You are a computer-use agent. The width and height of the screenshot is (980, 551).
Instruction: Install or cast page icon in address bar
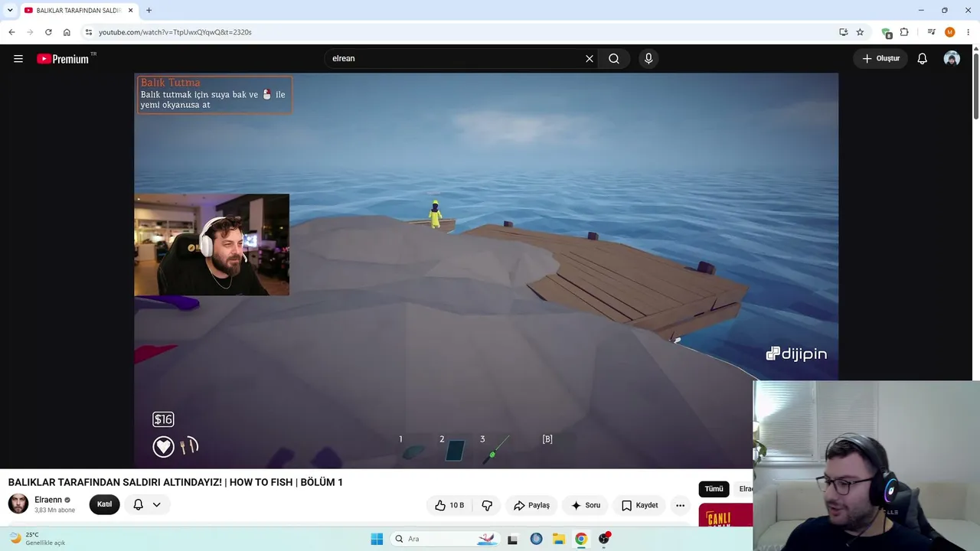(x=843, y=32)
